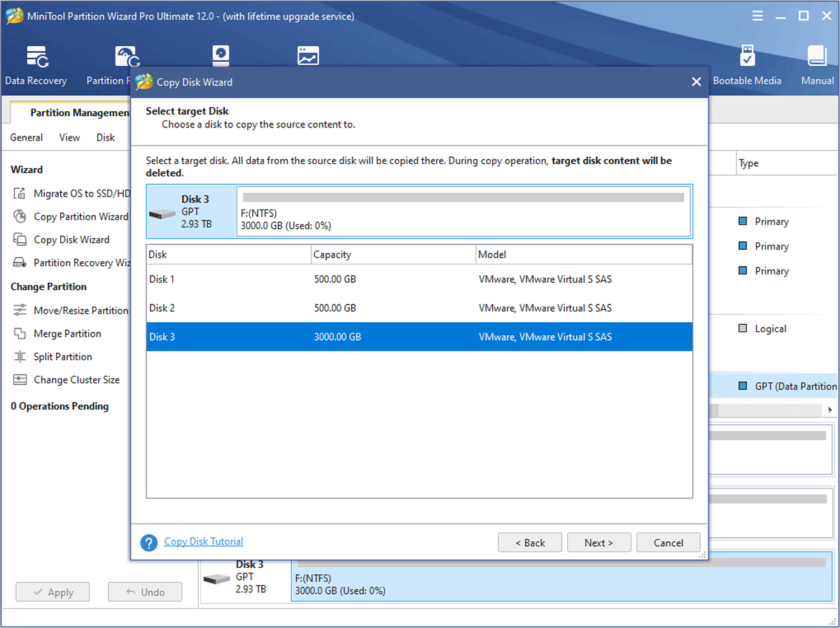Open the Copy Disk Tutorial link
The width and height of the screenshot is (840, 628).
click(204, 541)
